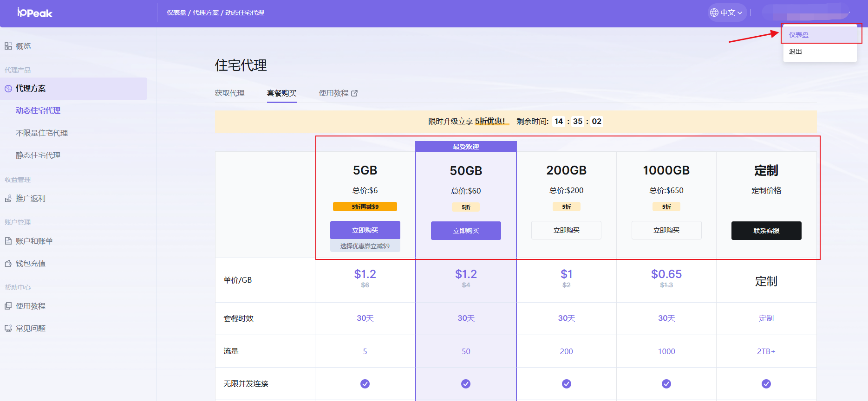This screenshot has width=868, height=401.
Task: Open the 中文 language dropdown
Action: click(727, 13)
